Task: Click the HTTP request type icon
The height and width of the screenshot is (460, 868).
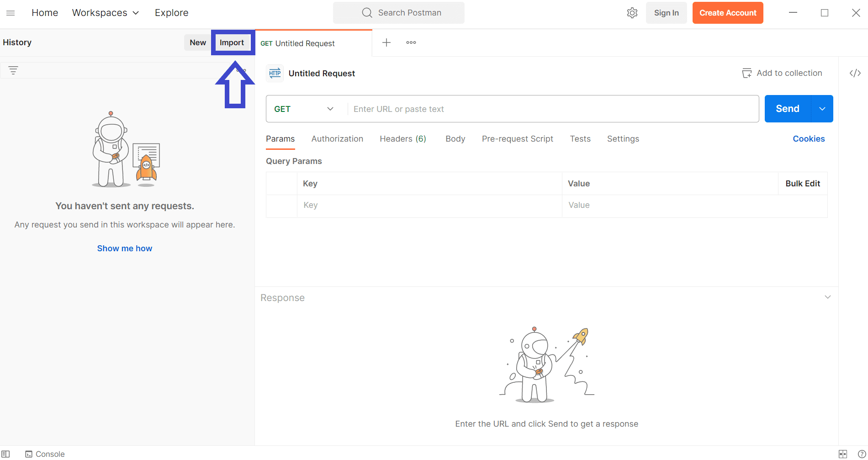Action: click(275, 73)
